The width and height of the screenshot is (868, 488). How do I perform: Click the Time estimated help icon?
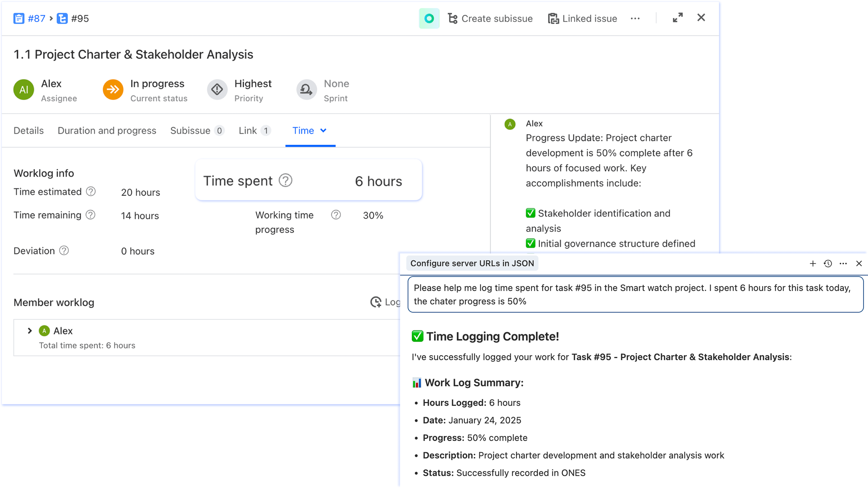(x=90, y=192)
